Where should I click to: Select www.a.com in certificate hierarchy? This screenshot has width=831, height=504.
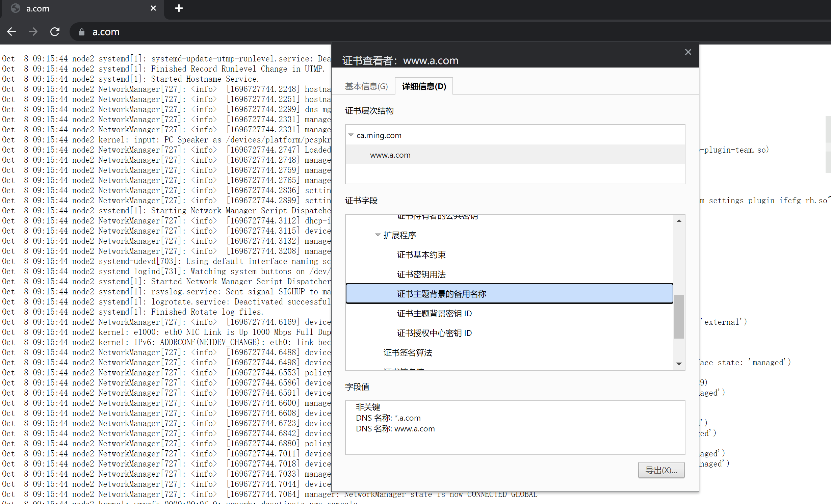pyautogui.click(x=390, y=155)
